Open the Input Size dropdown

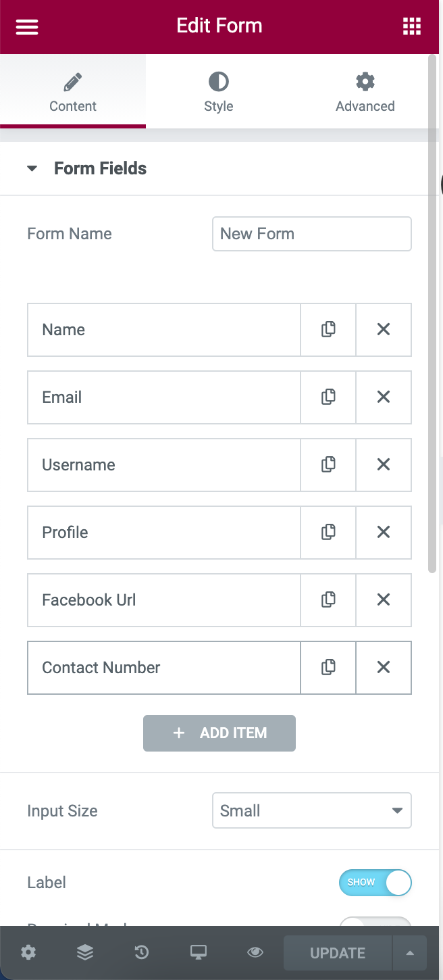pyautogui.click(x=312, y=810)
